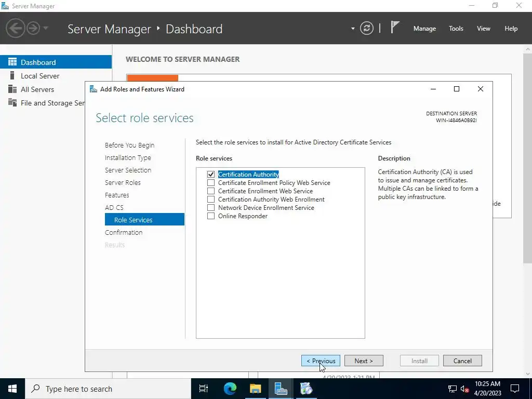Open the navigation history dropdown arrow
This screenshot has height=399, width=532.
[x=46, y=28]
